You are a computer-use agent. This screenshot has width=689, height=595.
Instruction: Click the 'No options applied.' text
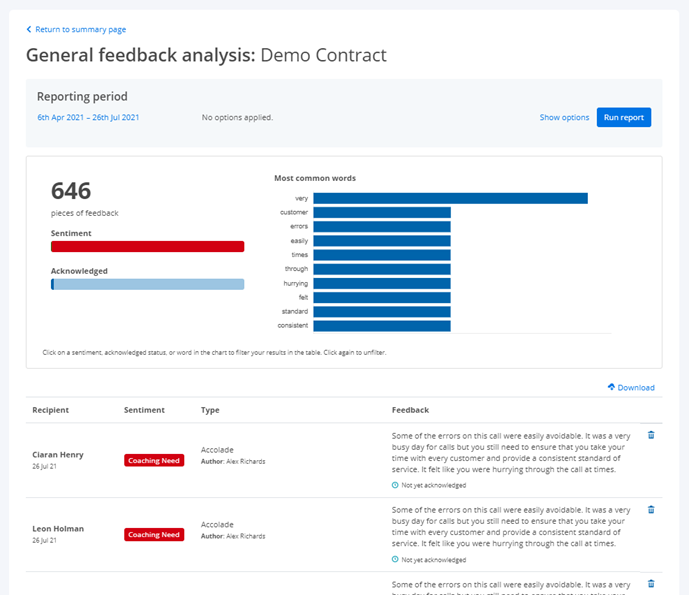tap(237, 117)
